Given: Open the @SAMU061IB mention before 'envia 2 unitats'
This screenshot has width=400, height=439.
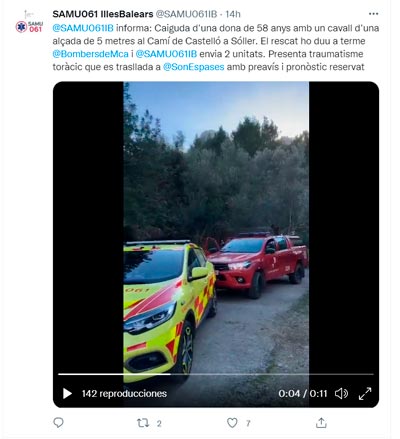Looking at the screenshot, I should [x=166, y=54].
